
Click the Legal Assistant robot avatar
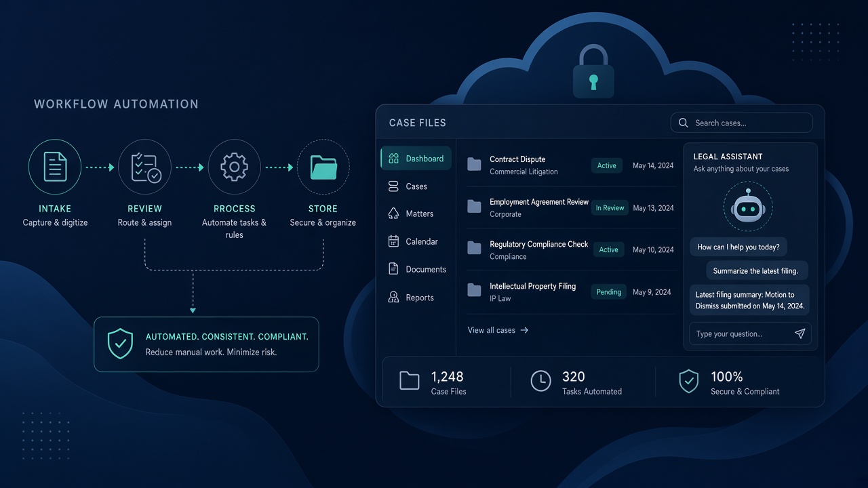748,207
